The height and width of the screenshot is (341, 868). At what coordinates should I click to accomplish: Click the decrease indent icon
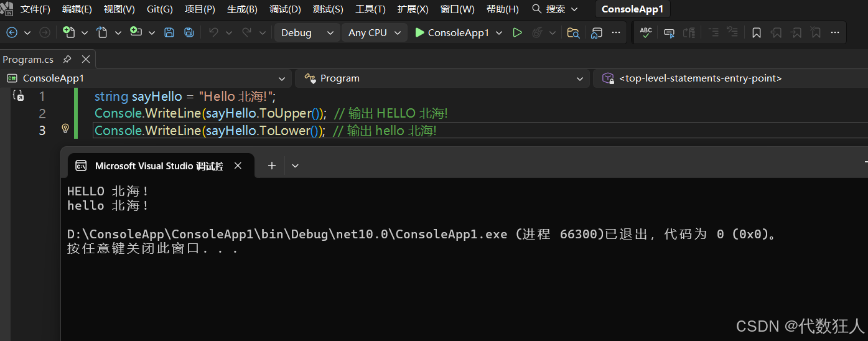click(x=714, y=33)
